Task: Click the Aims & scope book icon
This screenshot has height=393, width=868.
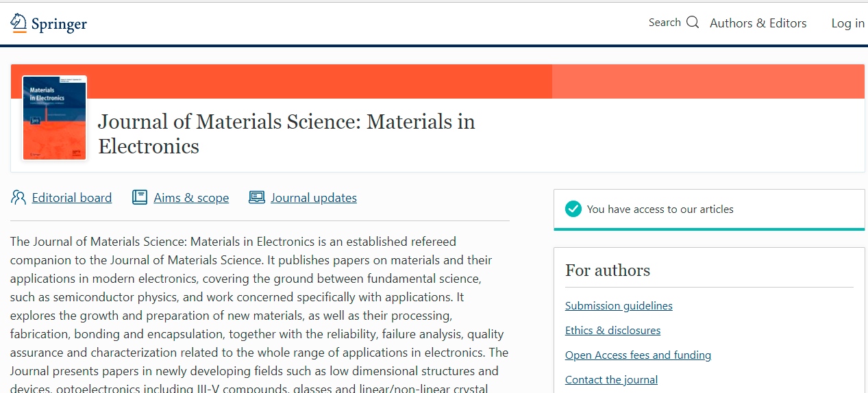Action: pyautogui.click(x=140, y=198)
